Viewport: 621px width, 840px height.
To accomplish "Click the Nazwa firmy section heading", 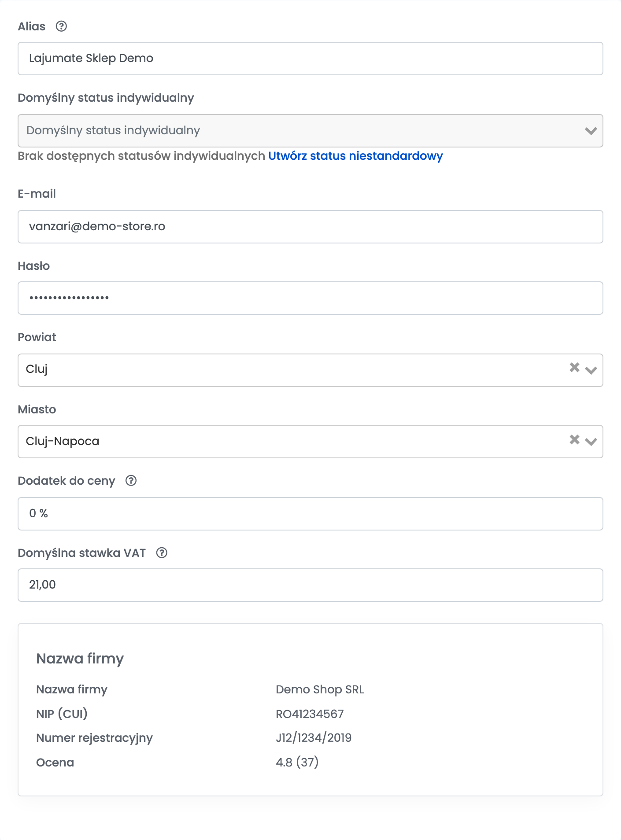I will [80, 659].
